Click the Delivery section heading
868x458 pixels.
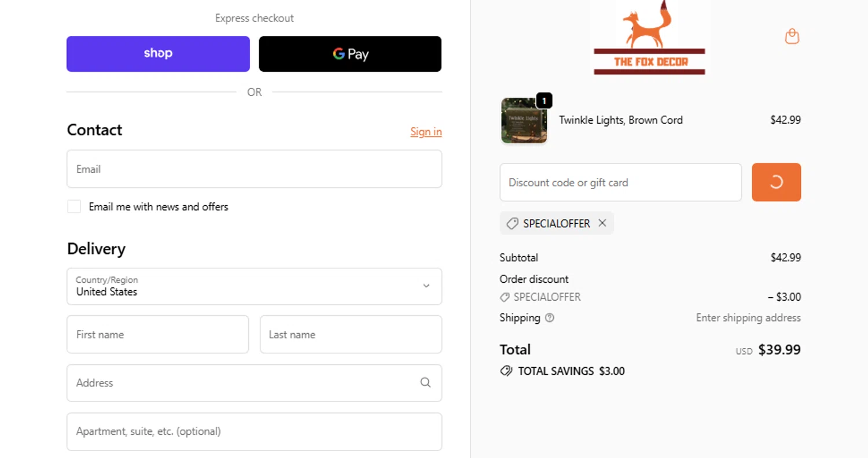pyautogui.click(x=96, y=249)
